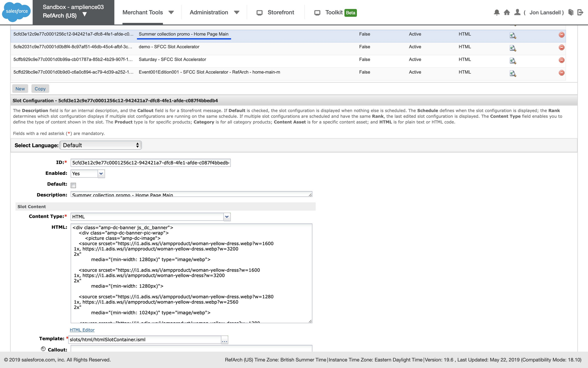Image resolution: width=588 pixels, height=368 pixels.
Task: Toggle the Default checkbox
Action: [x=73, y=185]
